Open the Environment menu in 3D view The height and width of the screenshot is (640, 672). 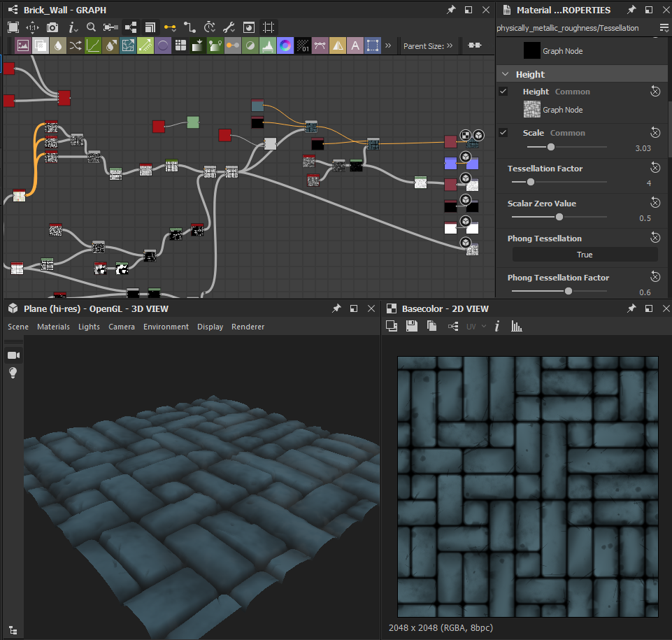coord(166,327)
